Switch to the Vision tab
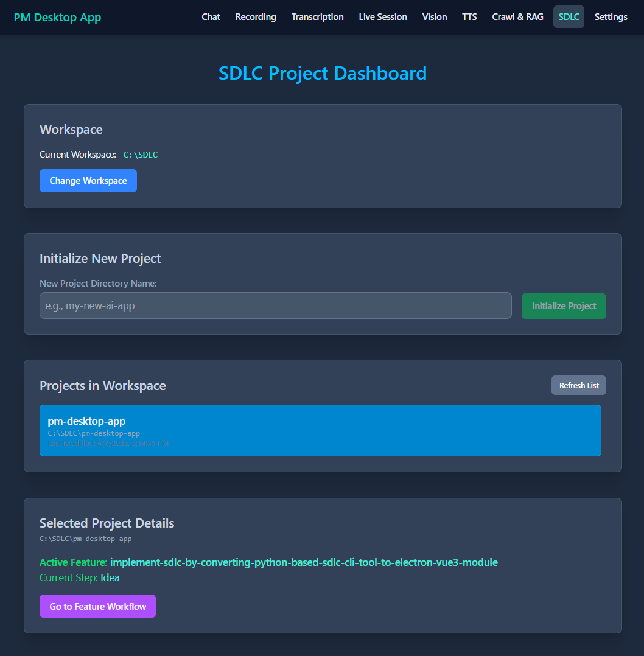 pos(434,17)
